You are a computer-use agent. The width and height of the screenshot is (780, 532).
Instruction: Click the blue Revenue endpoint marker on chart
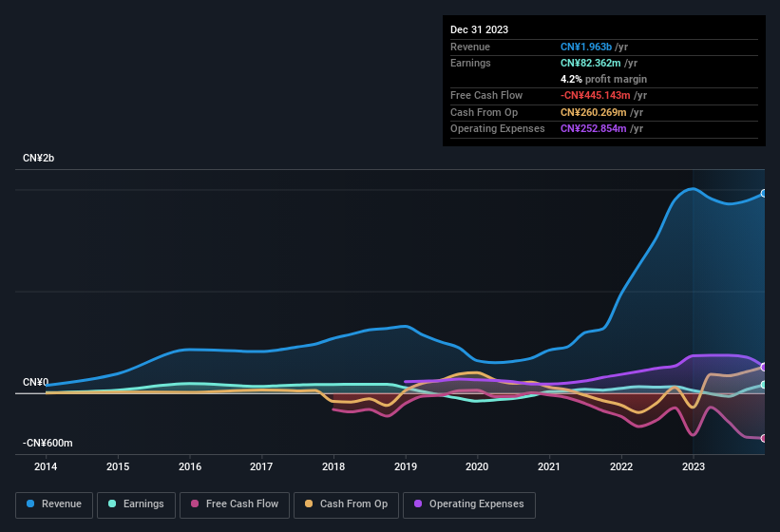764,193
